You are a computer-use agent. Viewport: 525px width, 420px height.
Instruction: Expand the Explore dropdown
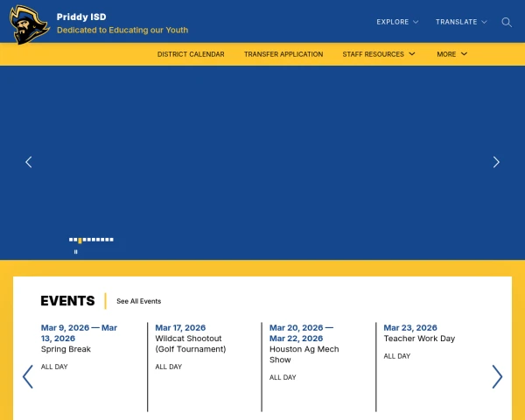tap(397, 22)
